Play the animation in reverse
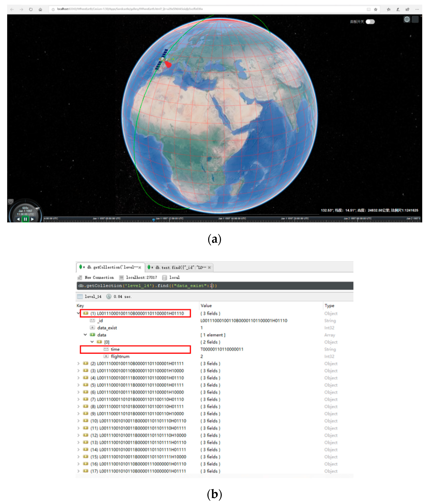The height and width of the screenshot is (504, 429). (18, 219)
